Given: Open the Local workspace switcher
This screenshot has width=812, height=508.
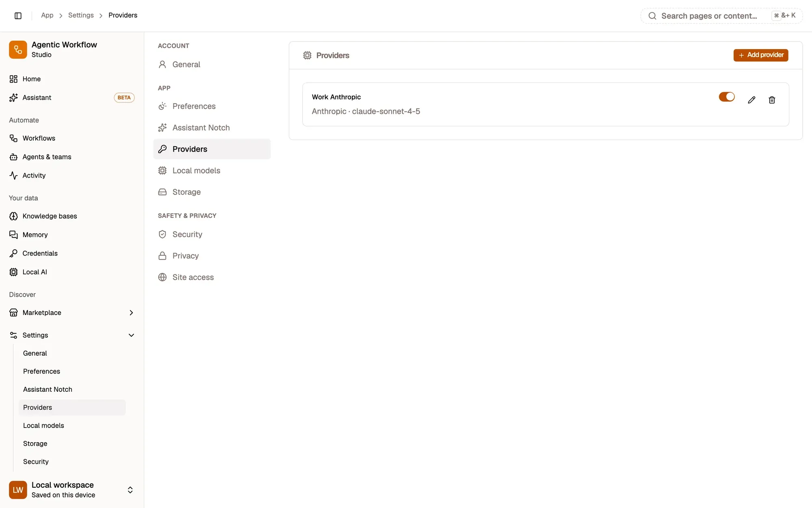Looking at the screenshot, I should [x=72, y=490].
